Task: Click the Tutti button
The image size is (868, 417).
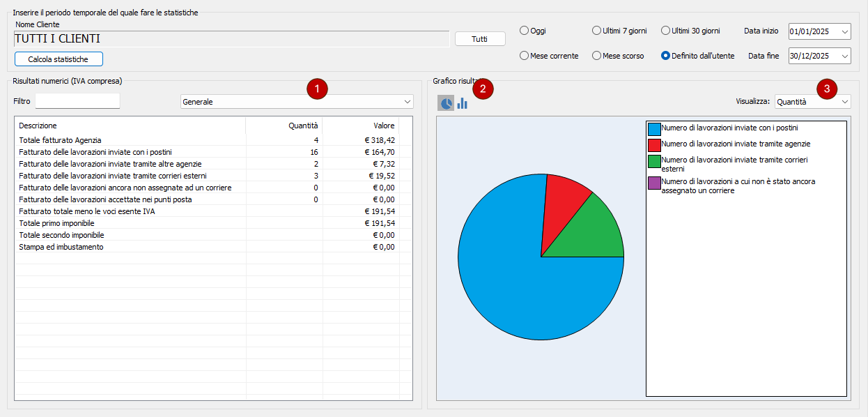Action: (480, 39)
